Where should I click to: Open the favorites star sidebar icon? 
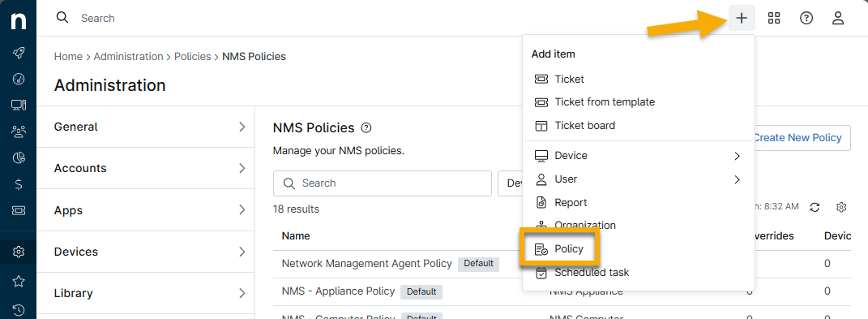click(x=19, y=282)
